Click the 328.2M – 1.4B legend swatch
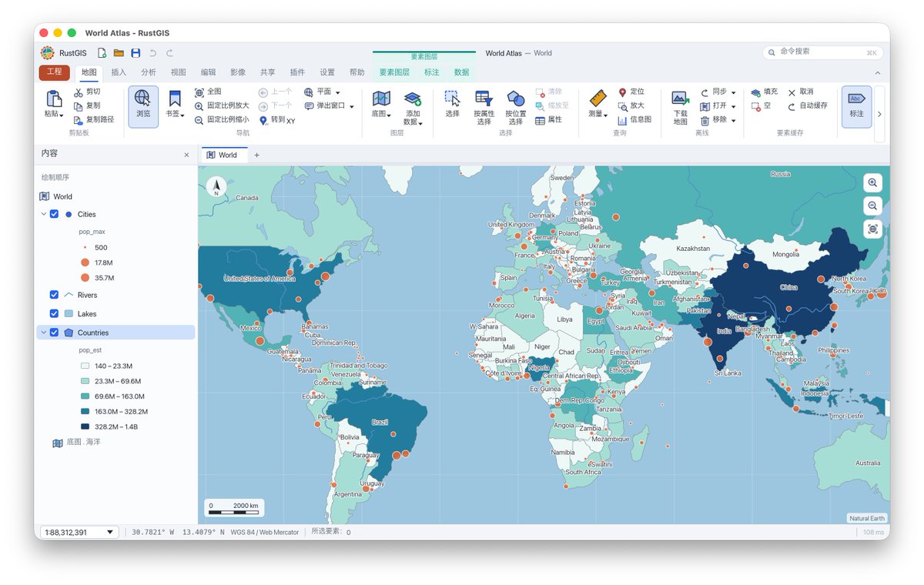Viewport: 924px width, 585px height. click(x=85, y=426)
